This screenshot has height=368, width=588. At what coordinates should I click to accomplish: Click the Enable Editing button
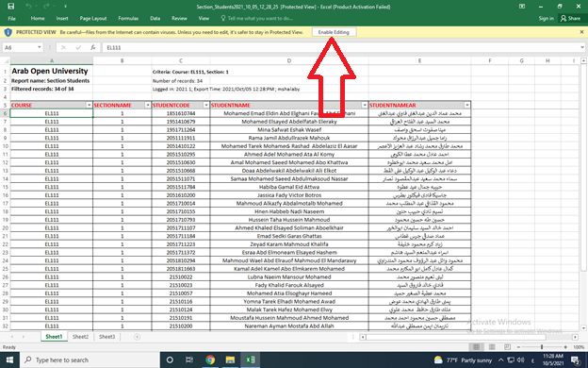pyautogui.click(x=334, y=32)
